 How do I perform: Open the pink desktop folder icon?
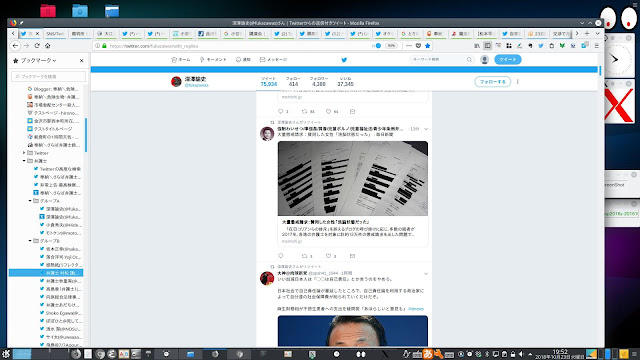(x=48, y=11)
